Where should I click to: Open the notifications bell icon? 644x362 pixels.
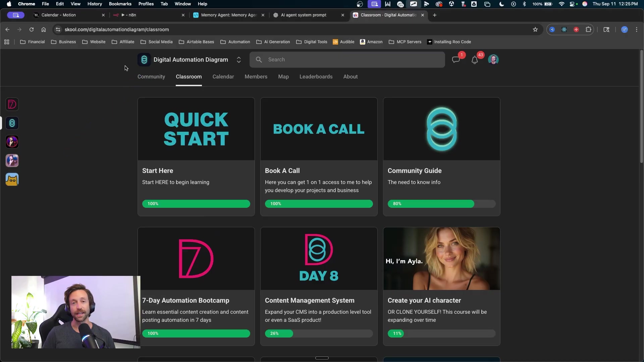[474, 60]
